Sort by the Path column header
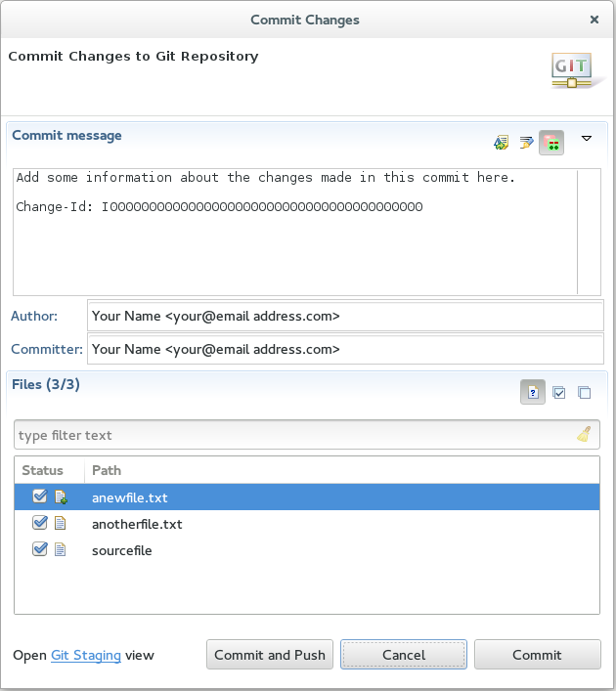The image size is (616, 691). click(x=342, y=470)
